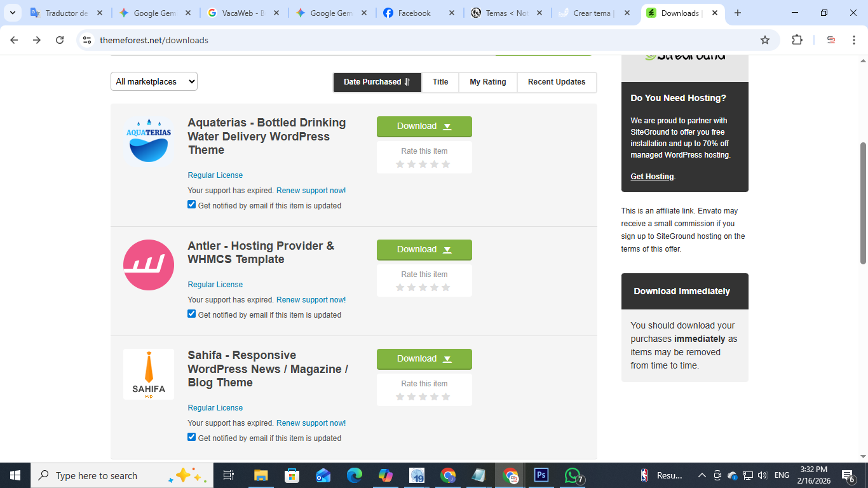
Task: Click the Aquaterias theme logo thumbnail
Action: coord(149,142)
